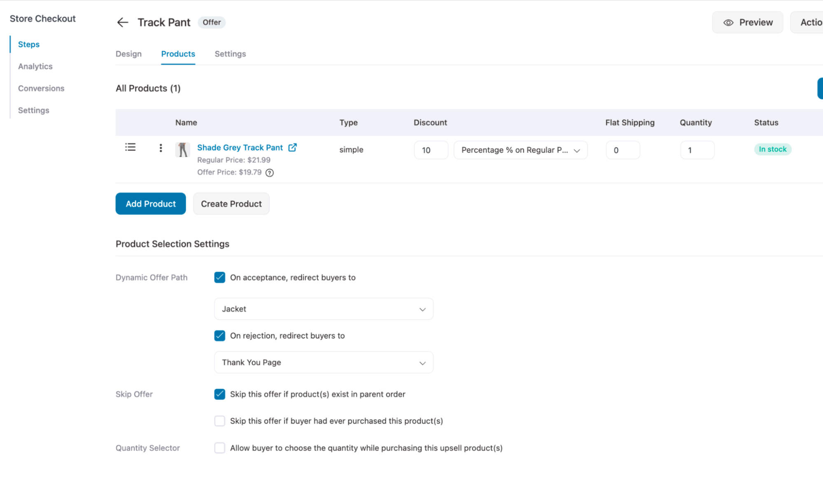Open Steps in the sidebar
Screen dimensions: 823x504
[x=29, y=44]
